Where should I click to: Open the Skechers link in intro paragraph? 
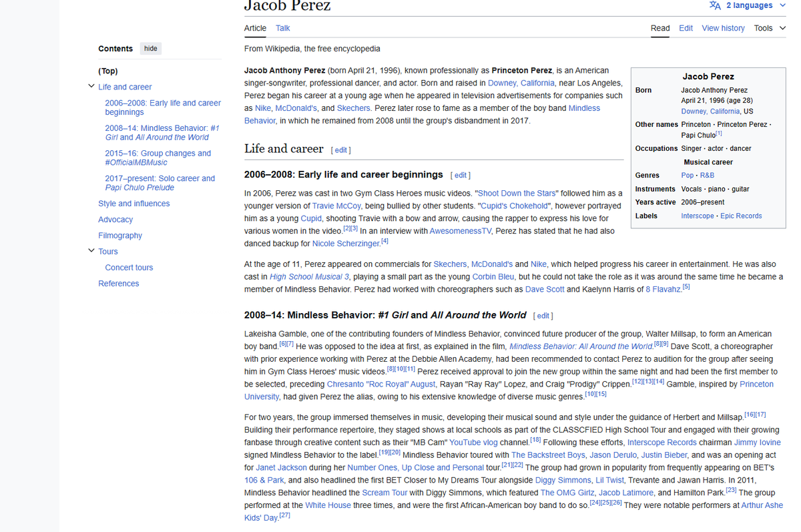354,108
